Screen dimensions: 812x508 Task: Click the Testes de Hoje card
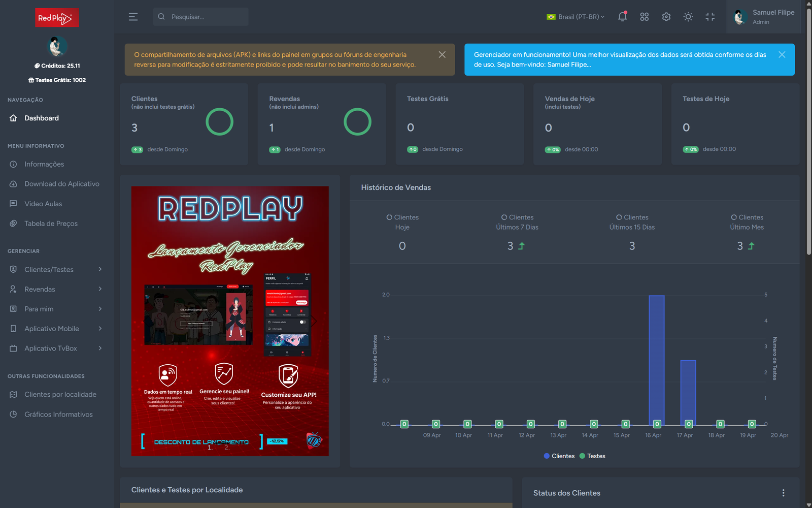tap(735, 124)
